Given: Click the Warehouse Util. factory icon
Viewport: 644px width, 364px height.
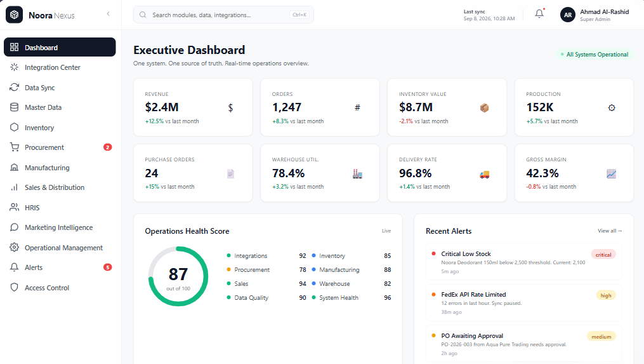Looking at the screenshot, I should point(357,174).
